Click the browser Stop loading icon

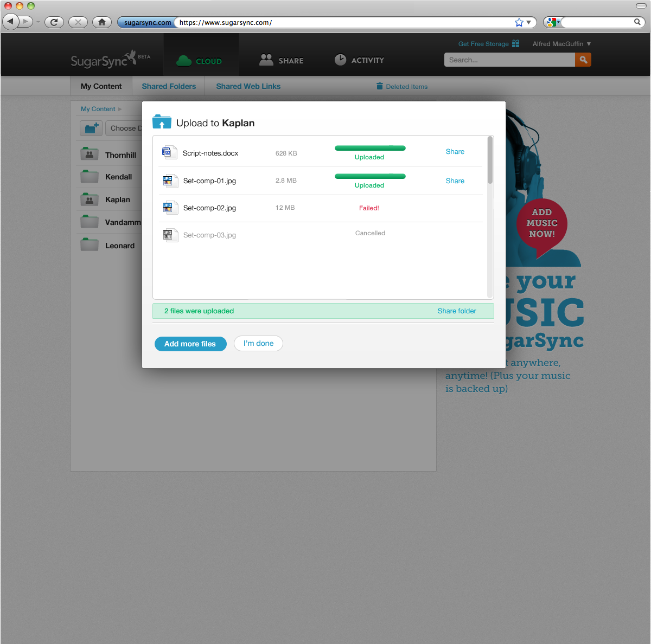pos(78,22)
